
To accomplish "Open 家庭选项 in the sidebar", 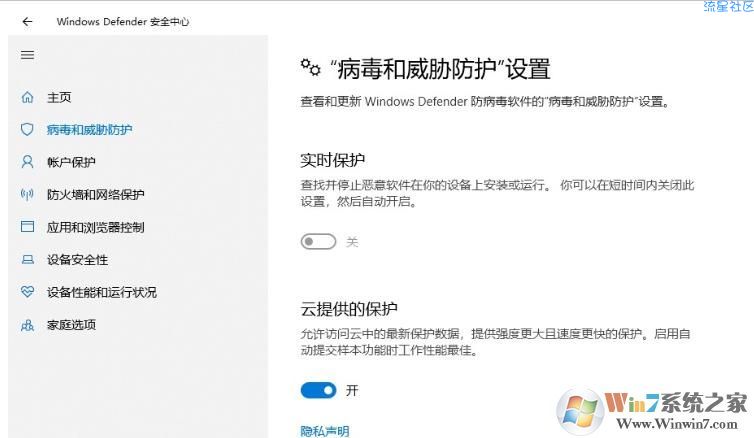I will 71,325.
